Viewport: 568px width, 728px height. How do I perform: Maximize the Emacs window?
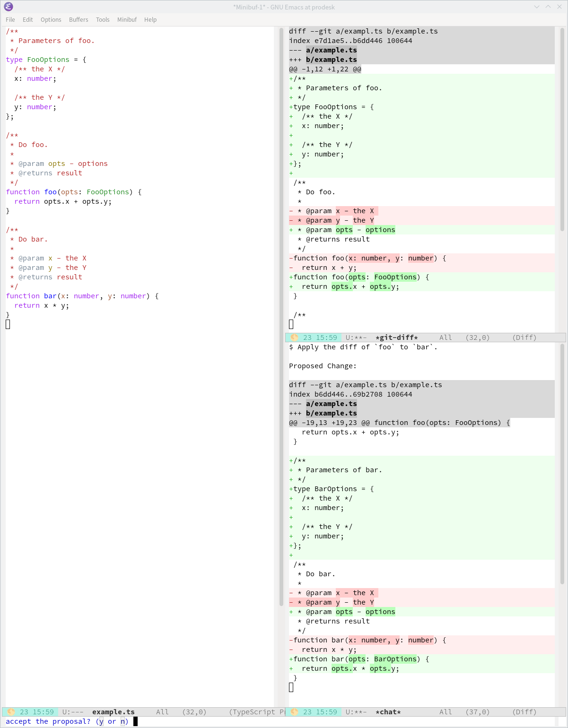coord(548,7)
